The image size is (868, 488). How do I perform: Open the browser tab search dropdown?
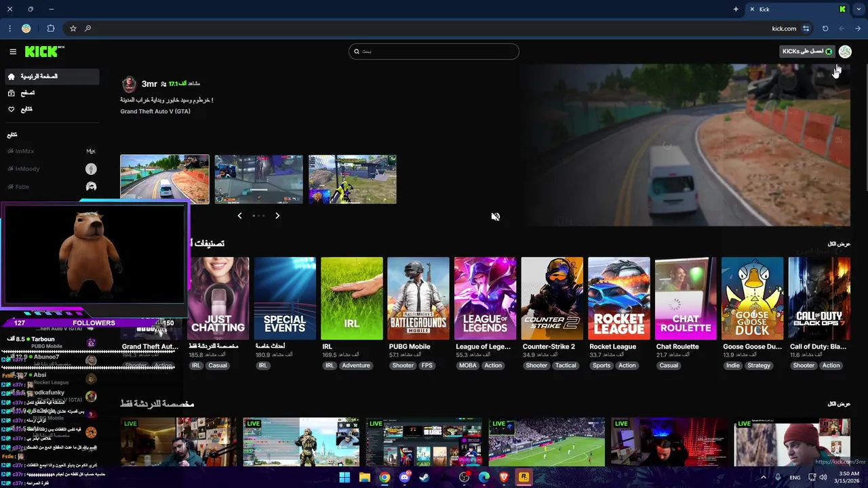click(859, 9)
